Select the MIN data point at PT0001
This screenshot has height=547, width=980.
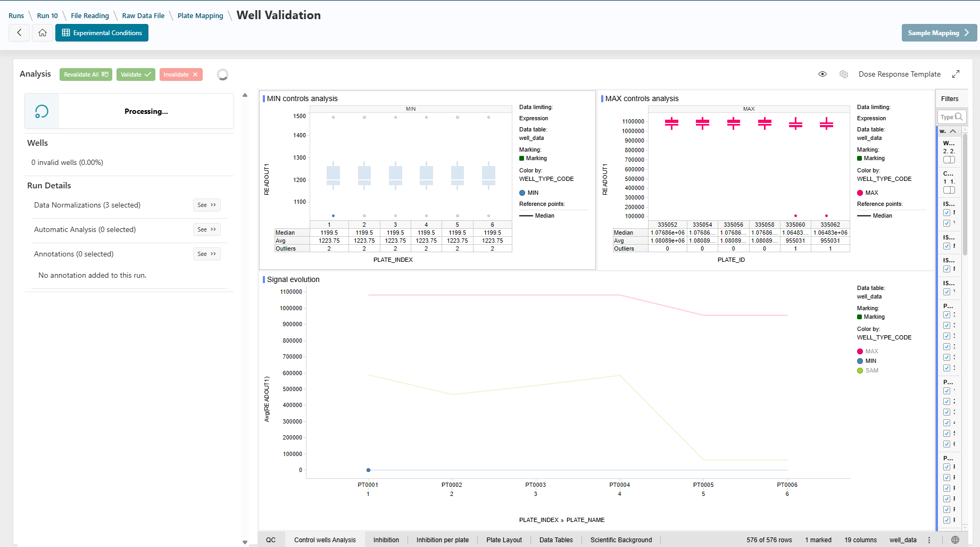[368, 470]
